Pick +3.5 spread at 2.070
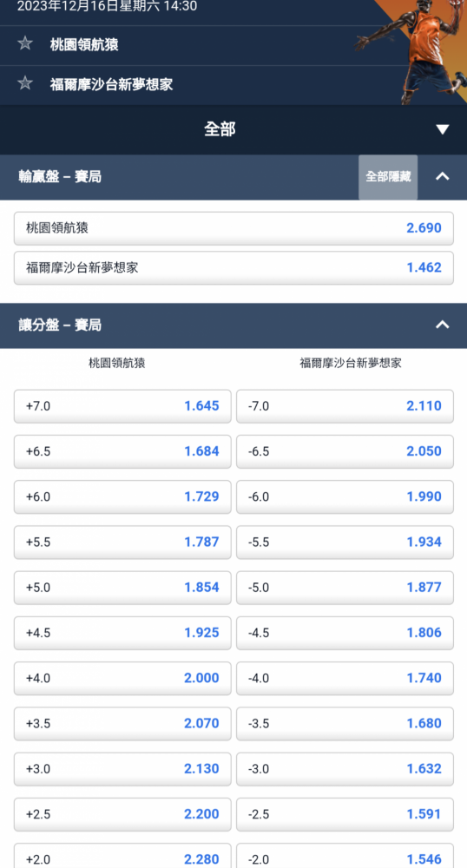The image size is (467, 868). [x=122, y=724]
